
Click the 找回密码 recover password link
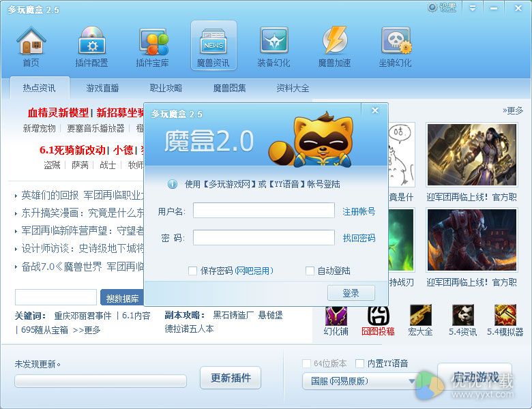pos(359,238)
